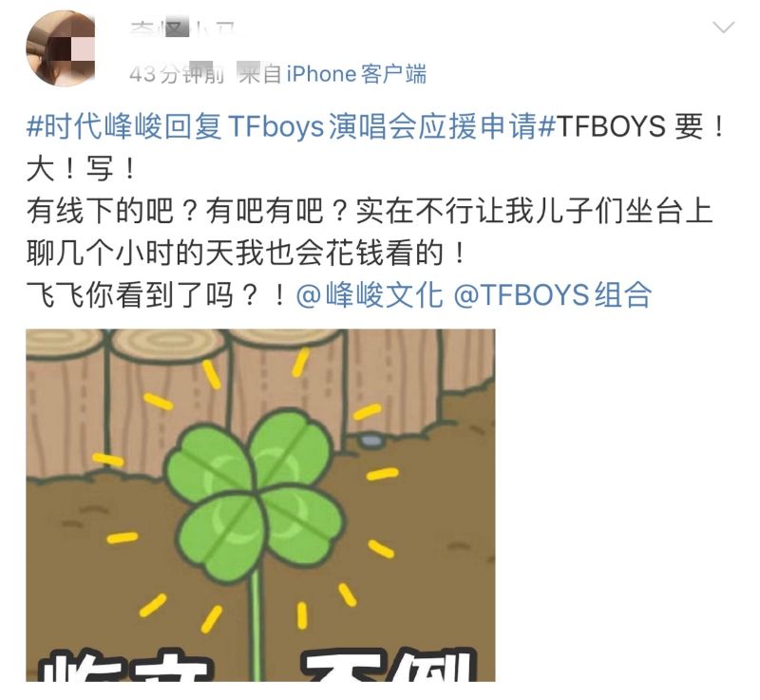Tap the line 聊几个小时的天我也会花钱看的

(246, 254)
